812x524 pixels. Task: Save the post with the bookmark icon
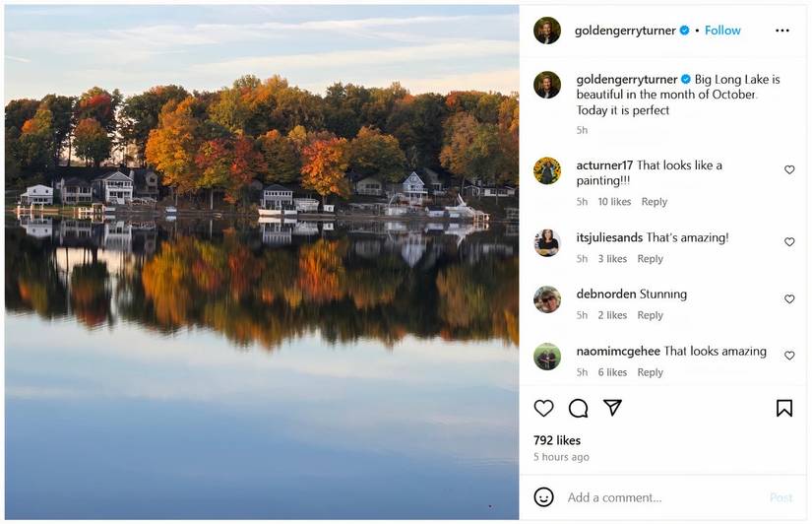point(783,408)
